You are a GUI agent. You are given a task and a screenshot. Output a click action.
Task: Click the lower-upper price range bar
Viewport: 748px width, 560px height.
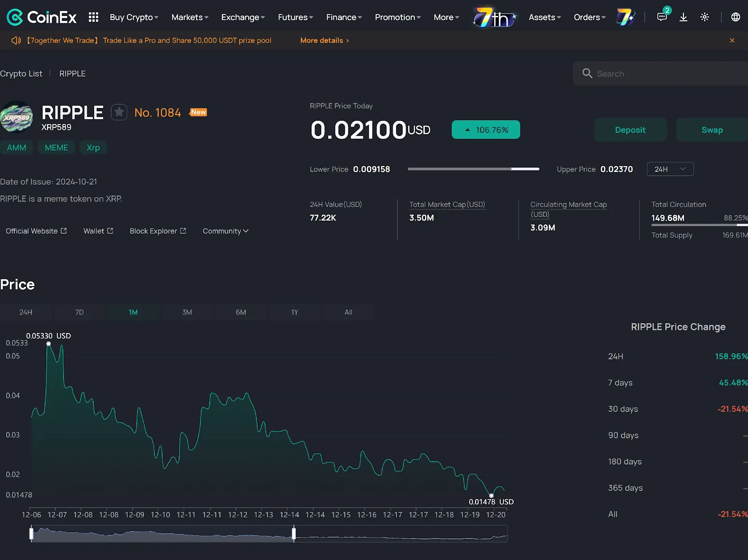point(474,169)
